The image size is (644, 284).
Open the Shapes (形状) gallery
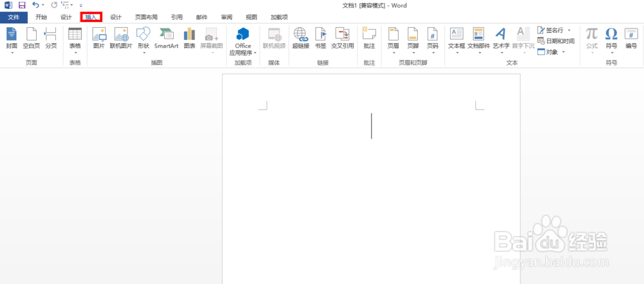144,41
